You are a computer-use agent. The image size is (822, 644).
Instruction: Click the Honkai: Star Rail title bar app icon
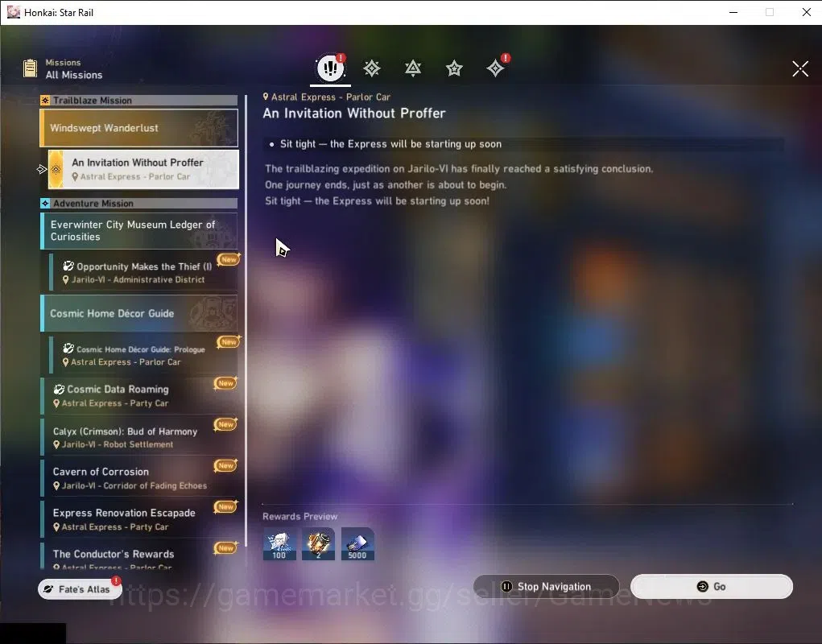pyautogui.click(x=13, y=12)
